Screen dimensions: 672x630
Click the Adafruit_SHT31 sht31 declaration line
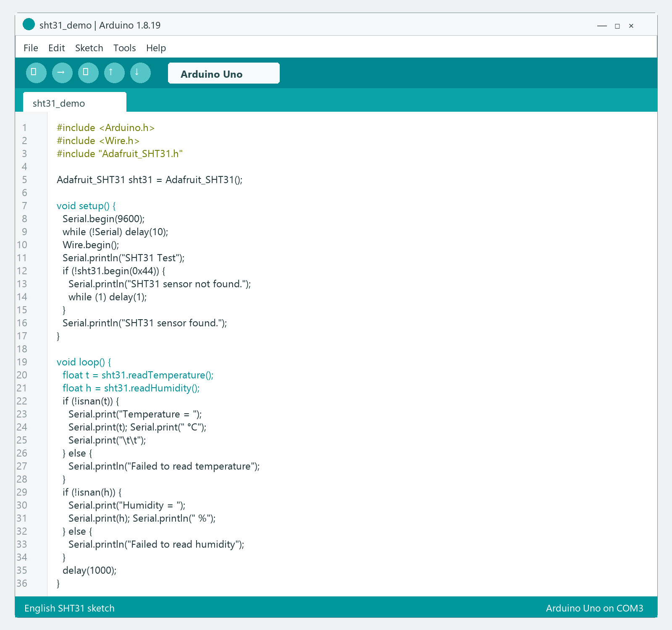(150, 180)
